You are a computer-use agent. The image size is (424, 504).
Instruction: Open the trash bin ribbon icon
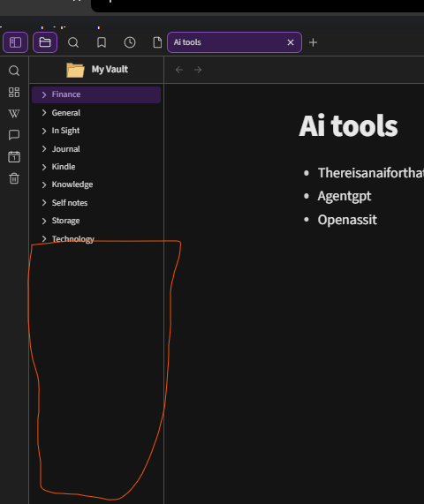(x=14, y=178)
